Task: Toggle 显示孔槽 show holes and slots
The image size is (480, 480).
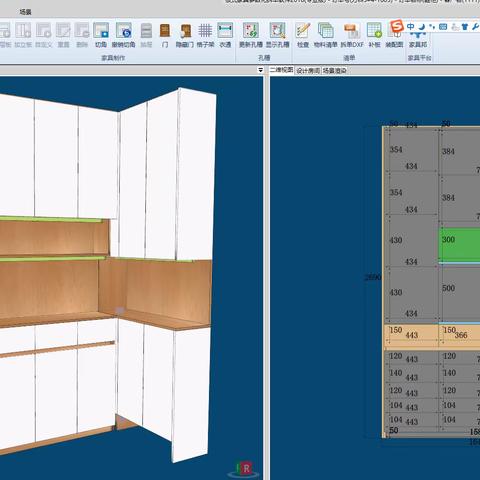Action: click(277, 35)
